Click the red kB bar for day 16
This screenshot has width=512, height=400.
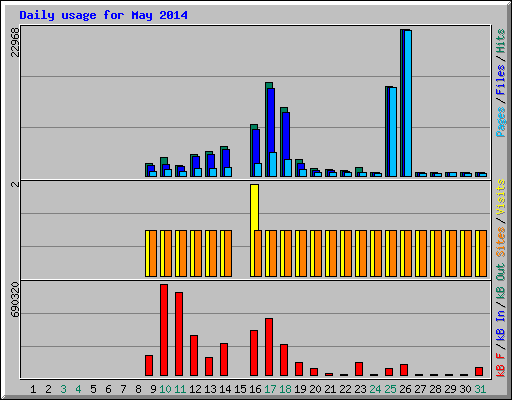254,353
